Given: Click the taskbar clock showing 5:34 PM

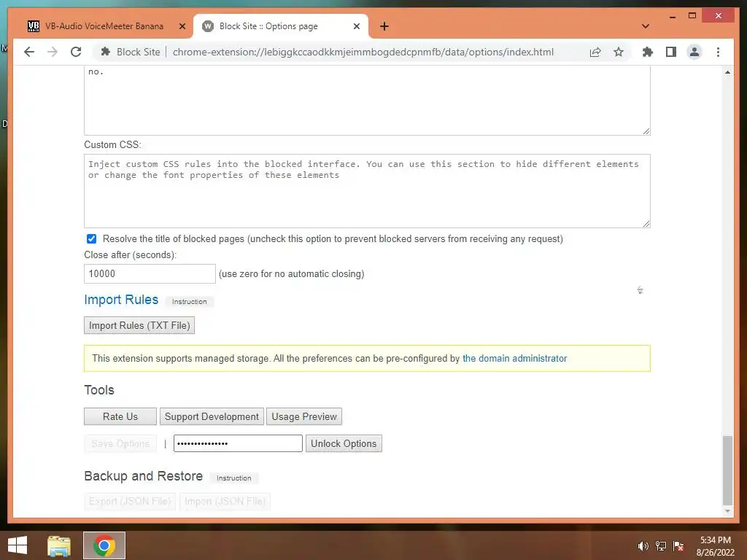Looking at the screenshot, I should (x=715, y=545).
